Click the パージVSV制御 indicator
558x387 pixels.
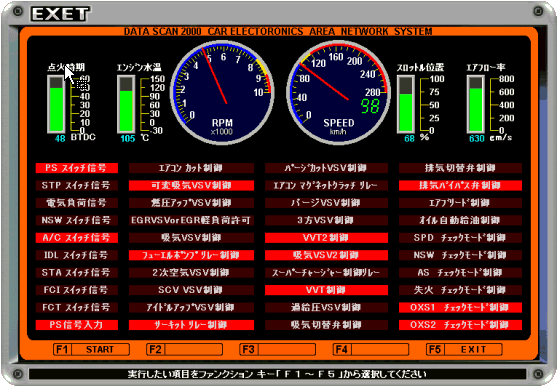click(326, 203)
